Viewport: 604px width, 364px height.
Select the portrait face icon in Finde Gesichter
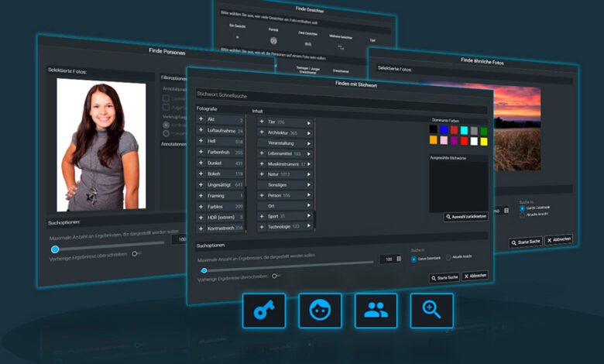pos(273,40)
